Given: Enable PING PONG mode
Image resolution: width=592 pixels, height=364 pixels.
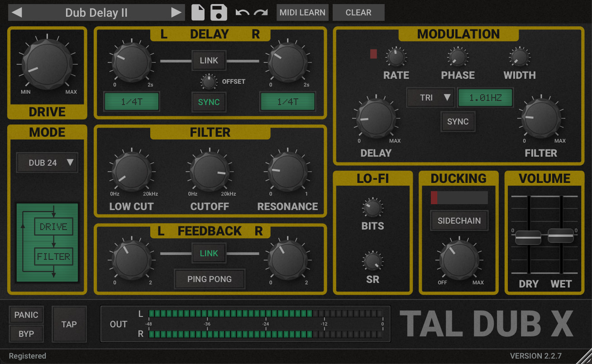Looking at the screenshot, I should [x=210, y=279].
